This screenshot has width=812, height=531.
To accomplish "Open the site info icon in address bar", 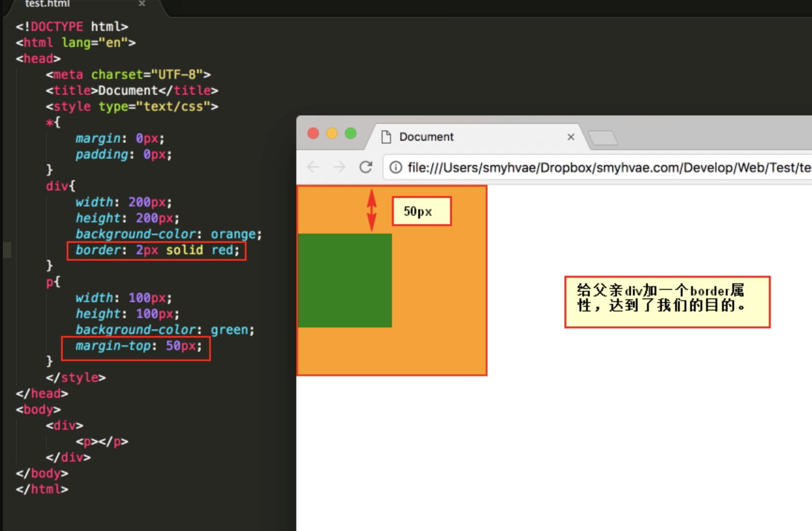I will (x=396, y=167).
